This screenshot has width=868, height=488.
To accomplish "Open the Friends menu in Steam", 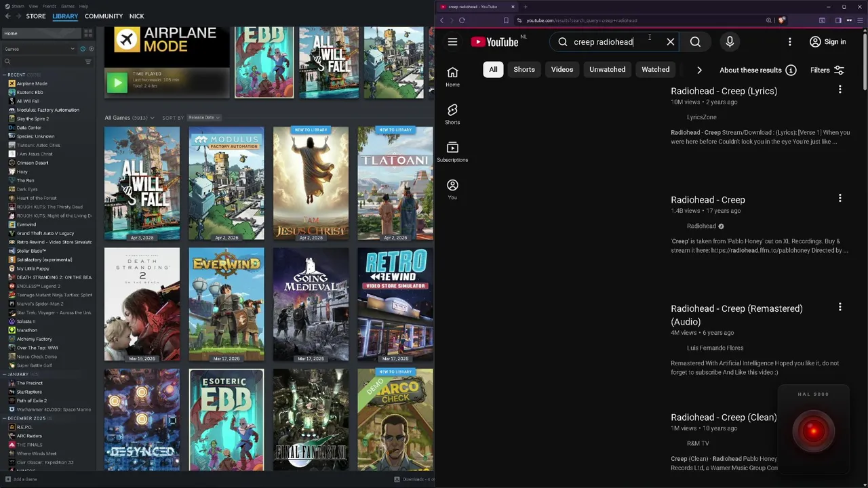I will 50,6.
